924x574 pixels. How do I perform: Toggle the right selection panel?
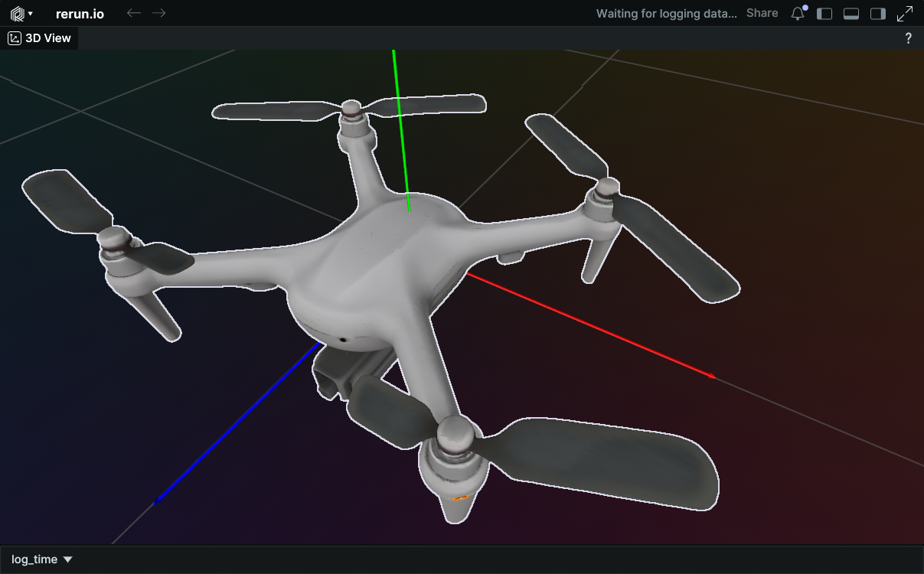878,14
